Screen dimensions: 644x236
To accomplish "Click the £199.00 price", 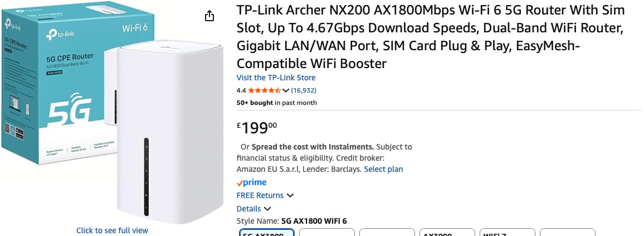I will coord(257,128).
